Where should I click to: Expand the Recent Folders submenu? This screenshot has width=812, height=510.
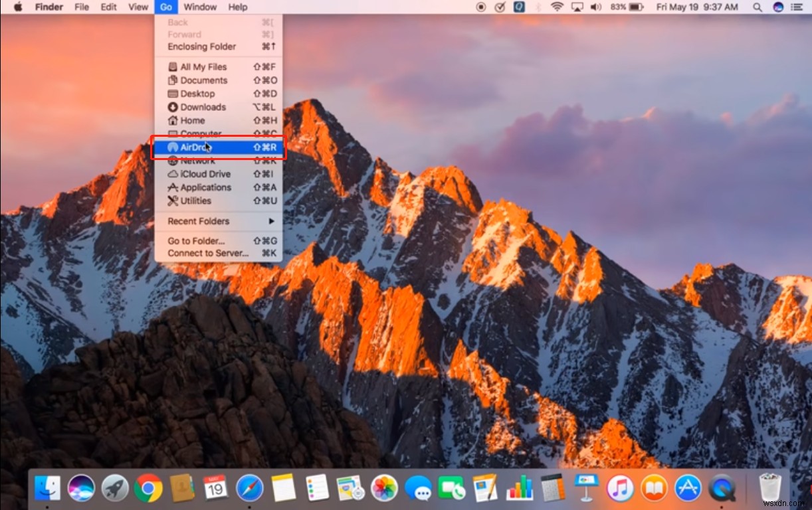(x=199, y=220)
